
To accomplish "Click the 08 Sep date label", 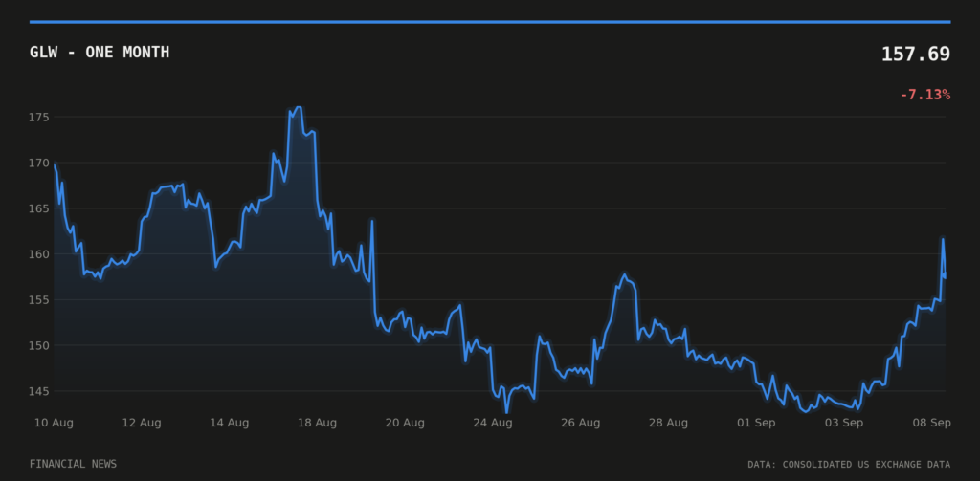I will (931, 423).
